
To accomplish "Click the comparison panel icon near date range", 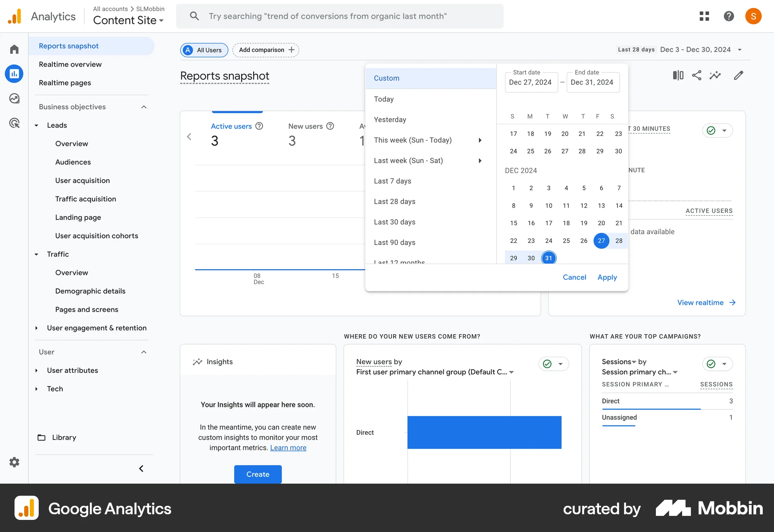I will [678, 75].
